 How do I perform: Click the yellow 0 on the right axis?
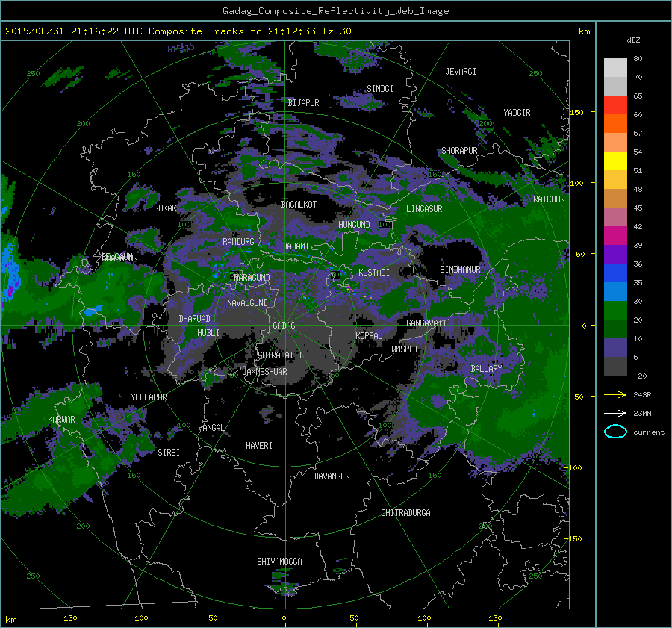click(x=584, y=326)
